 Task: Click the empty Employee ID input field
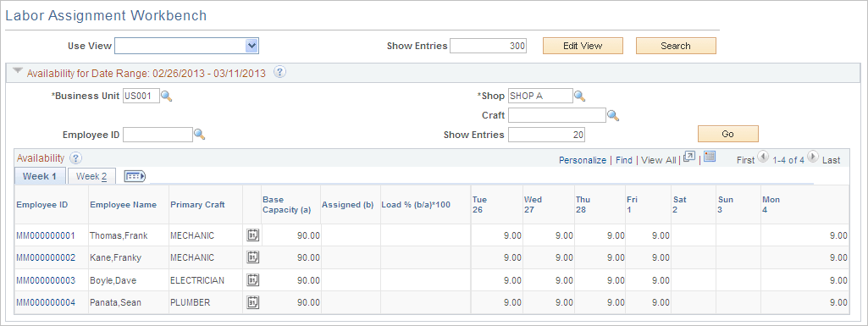(x=158, y=135)
